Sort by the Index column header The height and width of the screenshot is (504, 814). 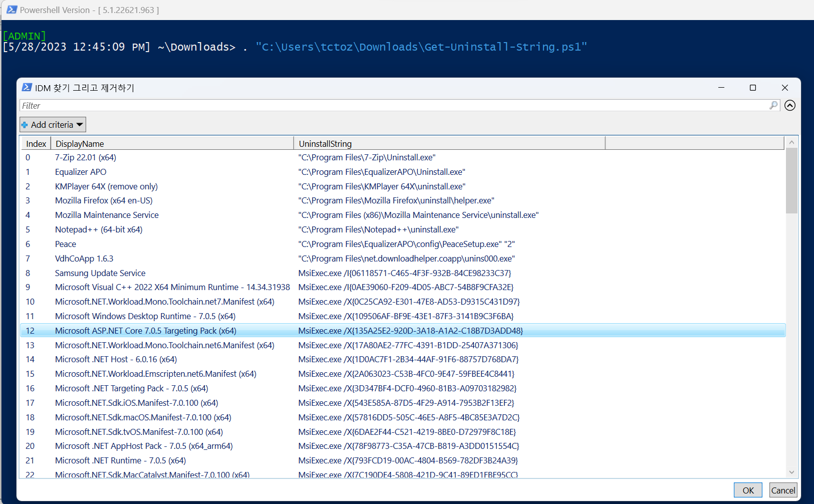36,144
